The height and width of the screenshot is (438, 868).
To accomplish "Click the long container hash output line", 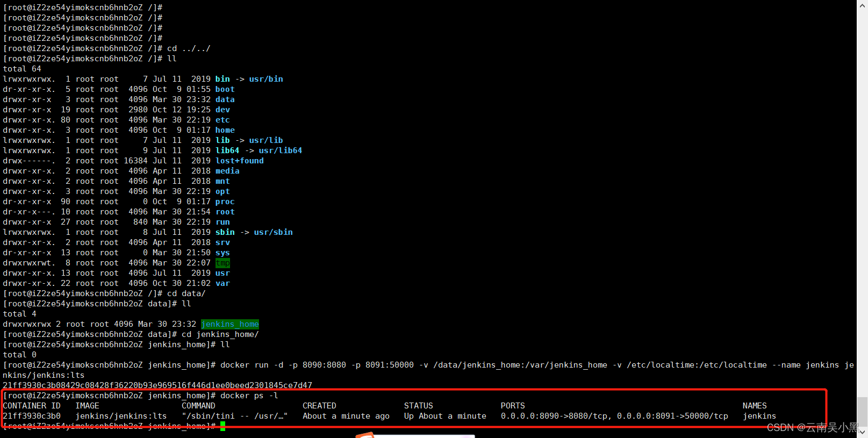I will click(157, 385).
